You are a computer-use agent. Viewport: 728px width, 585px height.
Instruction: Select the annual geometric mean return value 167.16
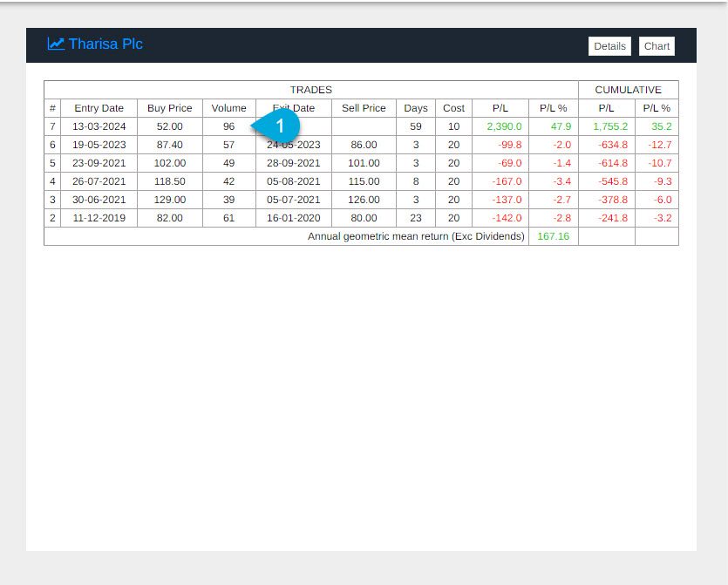[x=553, y=236]
